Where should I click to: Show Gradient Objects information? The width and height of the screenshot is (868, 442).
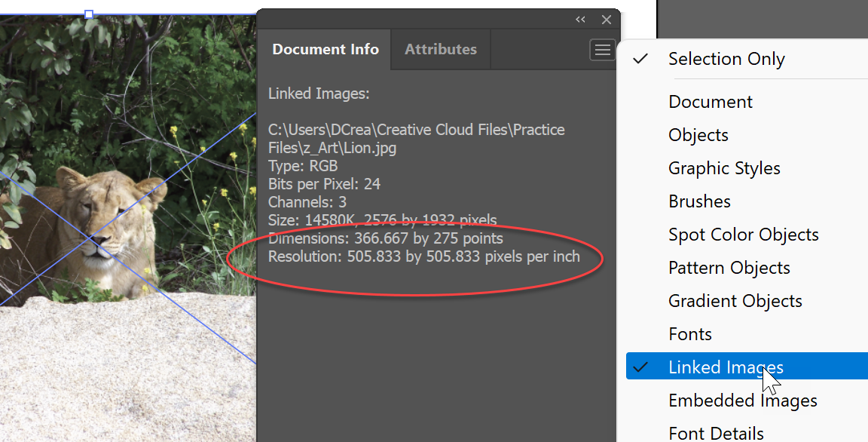(x=735, y=300)
